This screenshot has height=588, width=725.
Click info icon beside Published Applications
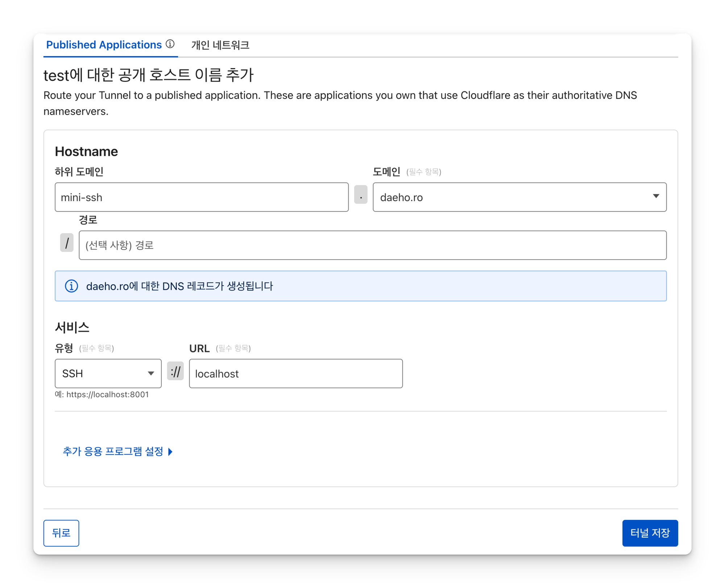(x=170, y=44)
